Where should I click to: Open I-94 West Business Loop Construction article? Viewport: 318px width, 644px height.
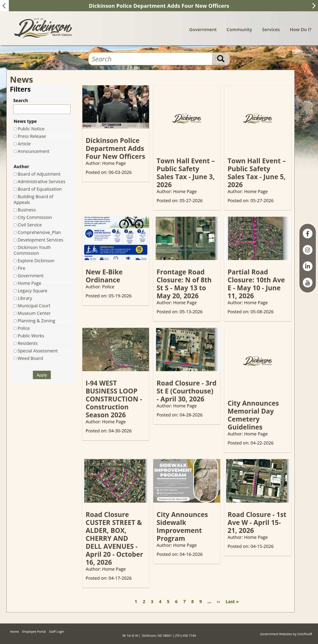114,399
